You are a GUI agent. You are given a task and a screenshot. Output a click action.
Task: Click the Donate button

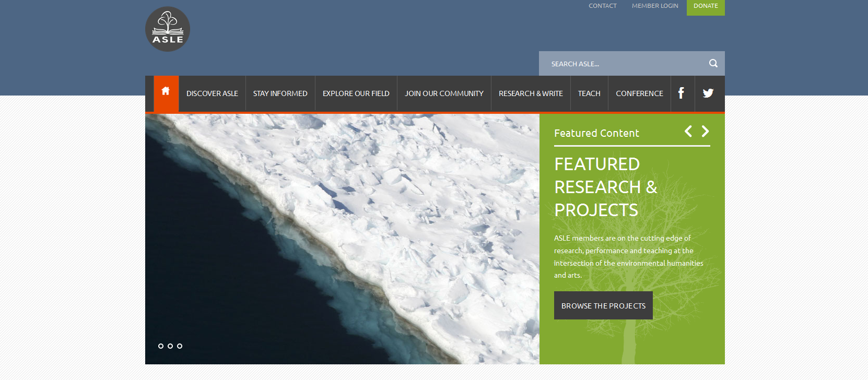pyautogui.click(x=706, y=7)
